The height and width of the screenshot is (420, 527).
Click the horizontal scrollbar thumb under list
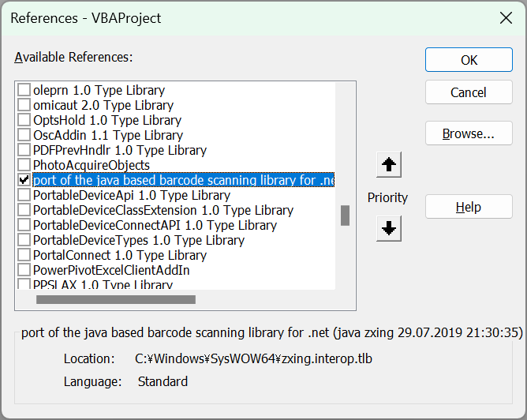tap(116, 300)
